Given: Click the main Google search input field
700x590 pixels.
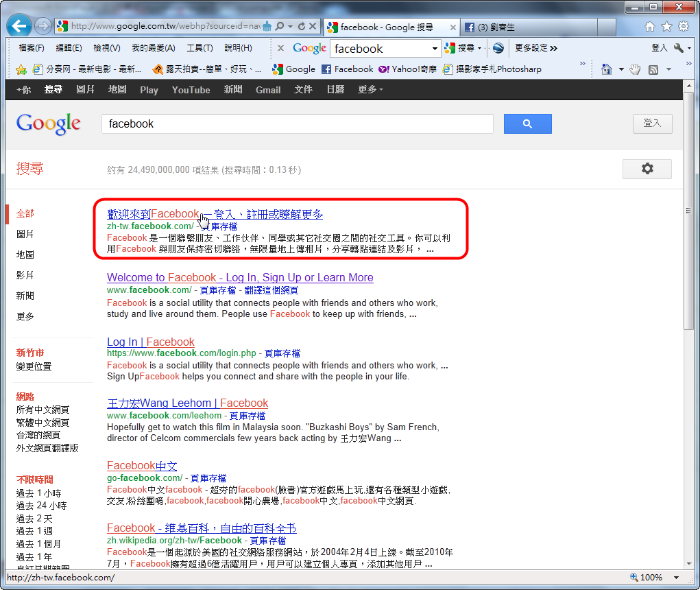Looking at the screenshot, I should coord(298,123).
